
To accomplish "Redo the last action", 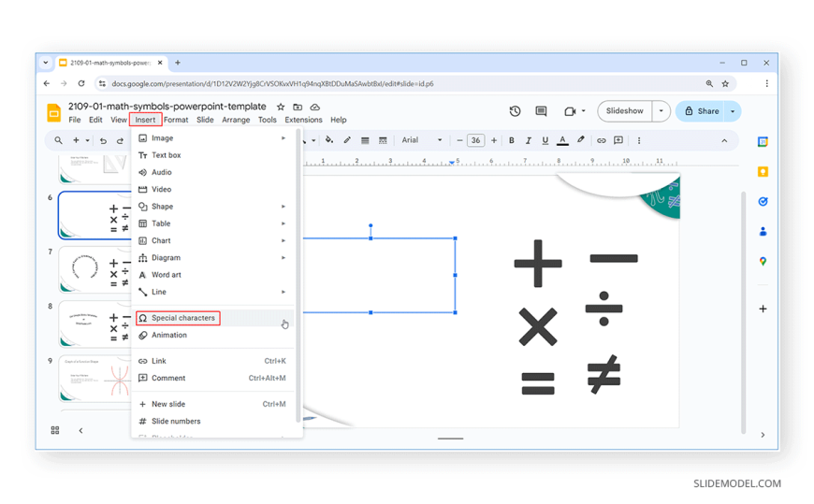I will tap(120, 140).
